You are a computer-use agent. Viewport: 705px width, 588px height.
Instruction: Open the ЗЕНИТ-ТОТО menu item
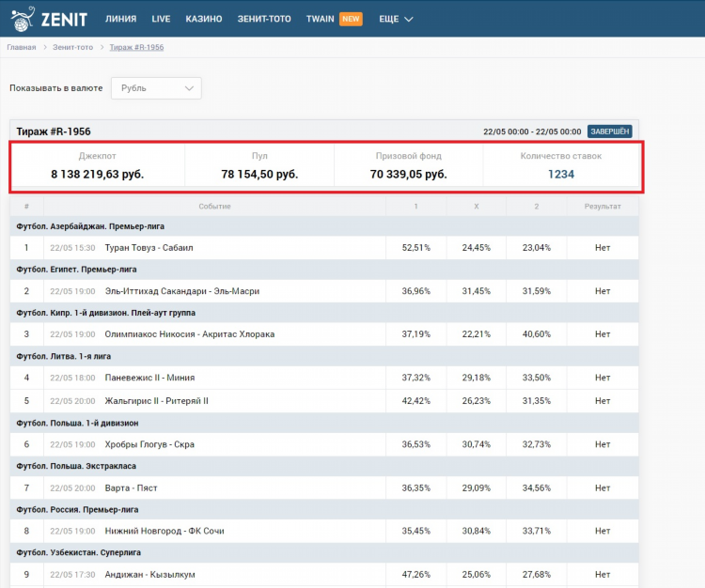[264, 19]
